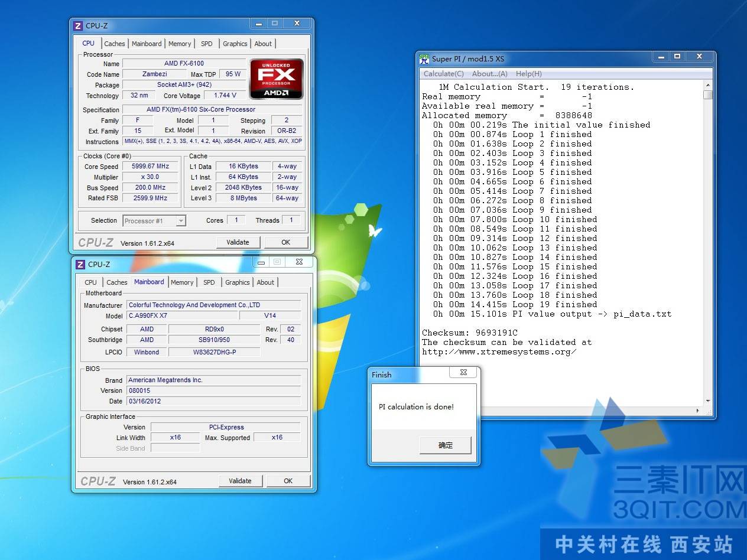Click the Specification field Six-Core Processor
747x560 pixels.
pyautogui.click(x=212, y=109)
